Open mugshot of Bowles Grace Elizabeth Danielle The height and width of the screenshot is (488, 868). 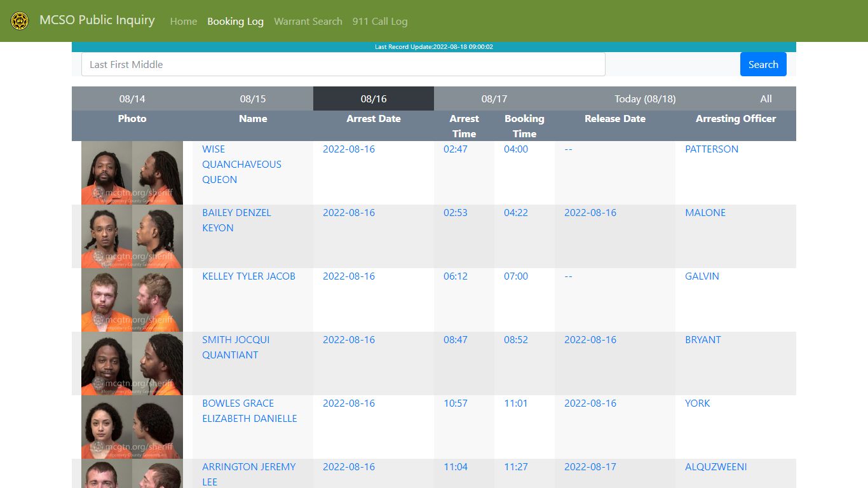132,427
